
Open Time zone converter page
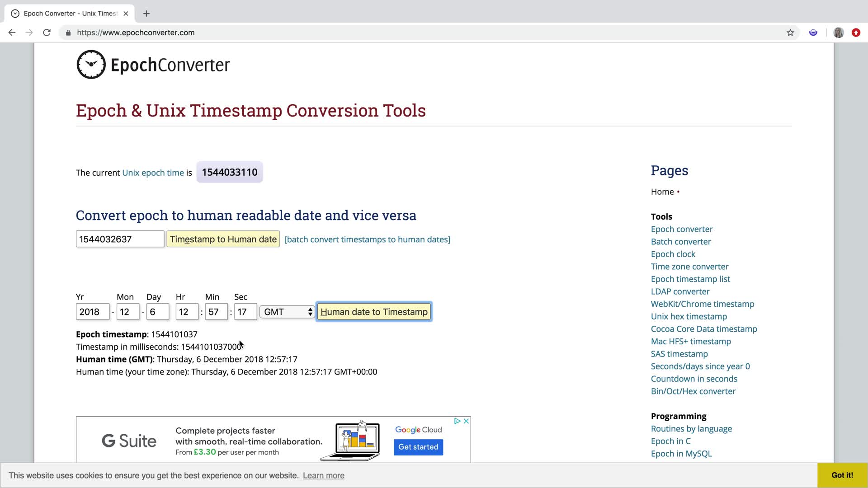(689, 267)
